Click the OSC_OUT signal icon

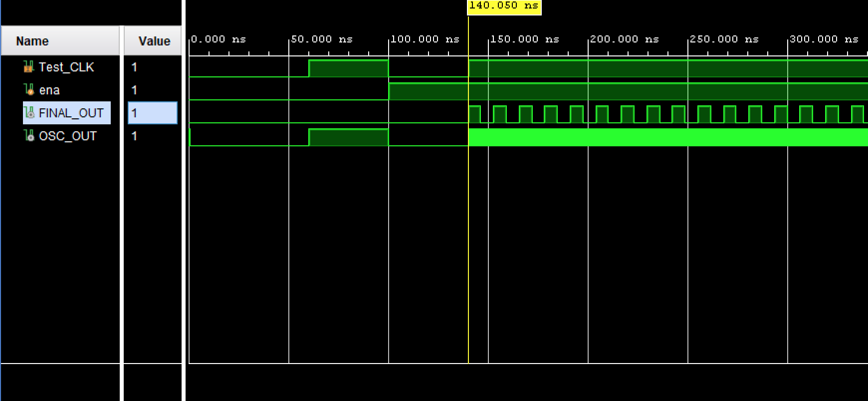tap(29, 135)
